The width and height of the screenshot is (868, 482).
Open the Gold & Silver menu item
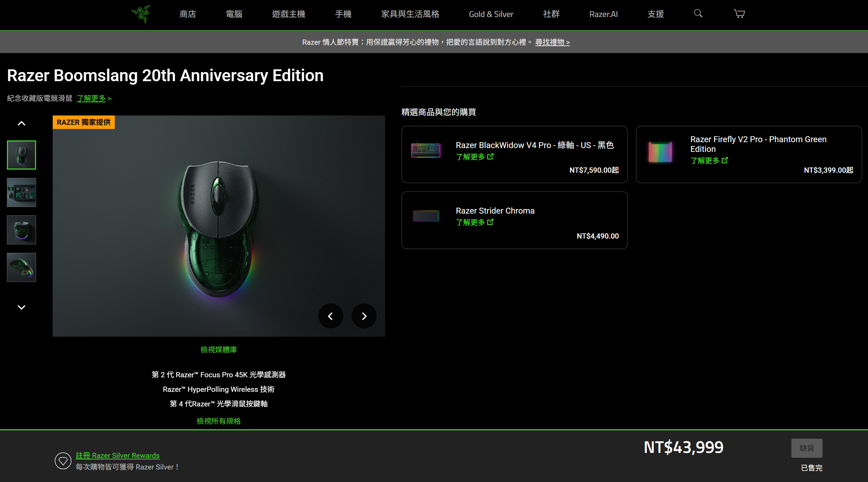point(491,15)
